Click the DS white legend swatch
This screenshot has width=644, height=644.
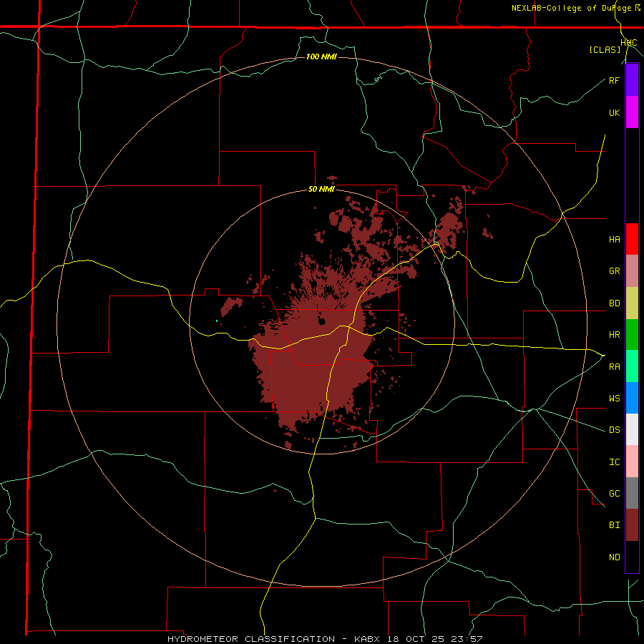click(632, 429)
